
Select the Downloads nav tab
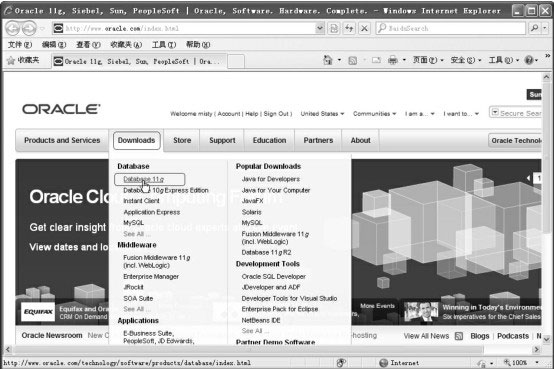pos(136,140)
